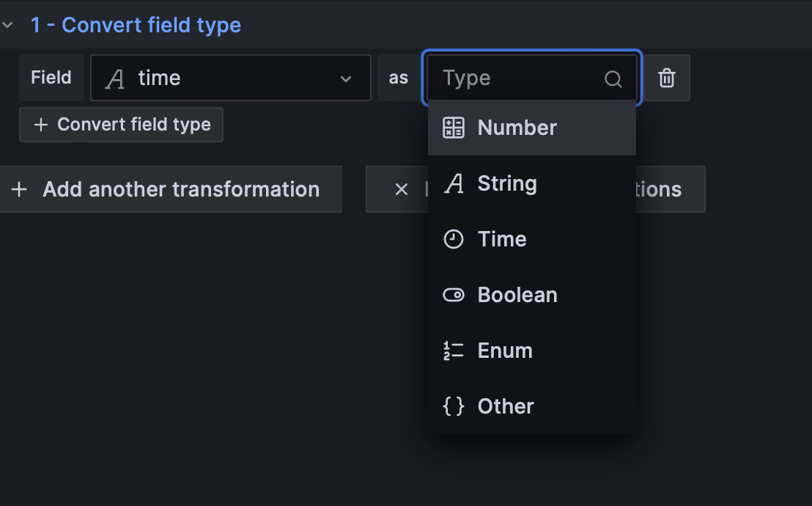Click the X icon left of Add another transformation's neighbor button
This screenshot has height=506, width=812.
(401, 189)
